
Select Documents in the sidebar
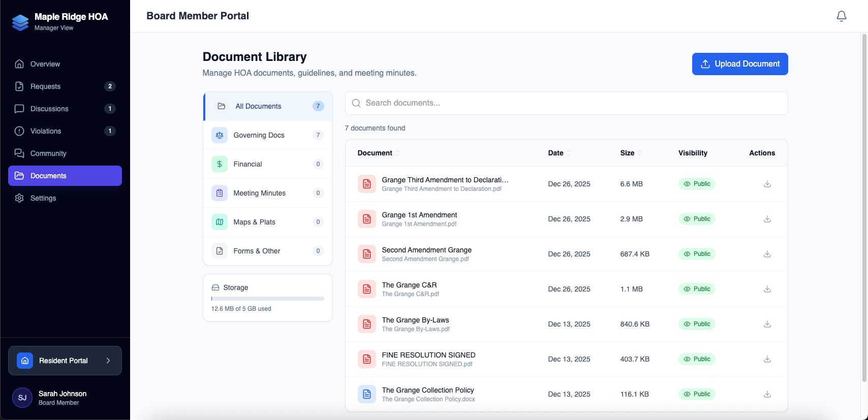pos(65,176)
